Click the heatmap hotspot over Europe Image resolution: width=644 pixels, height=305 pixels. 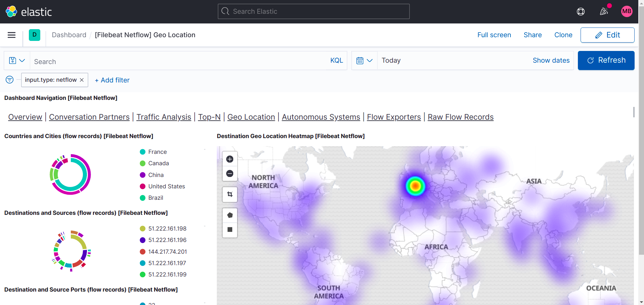(415, 186)
